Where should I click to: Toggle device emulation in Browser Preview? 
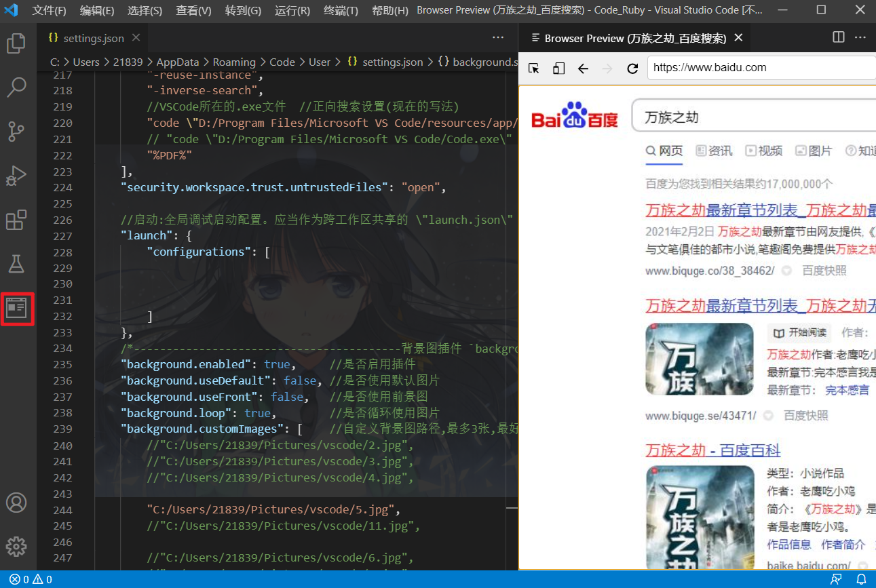click(x=558, y=68)
